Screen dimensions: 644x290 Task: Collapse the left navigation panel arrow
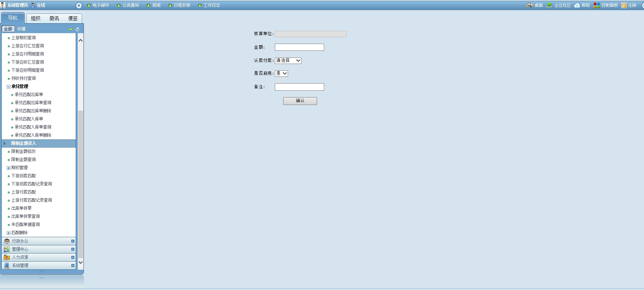click(79, 5)
